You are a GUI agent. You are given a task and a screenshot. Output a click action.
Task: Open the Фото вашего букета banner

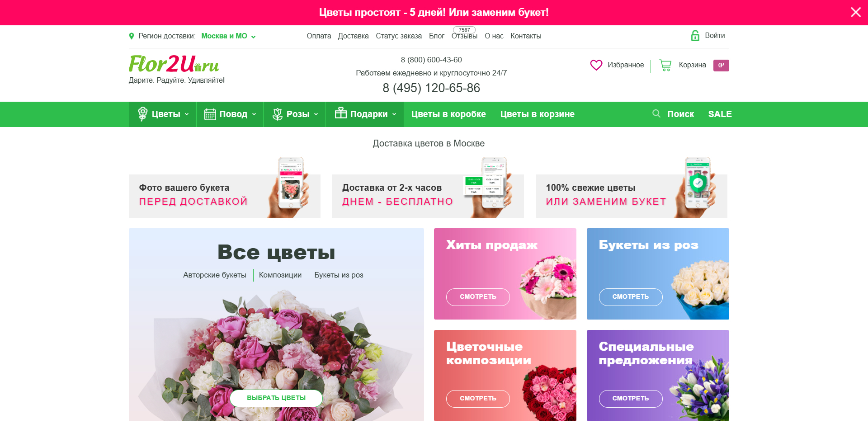tap(225, 195)
